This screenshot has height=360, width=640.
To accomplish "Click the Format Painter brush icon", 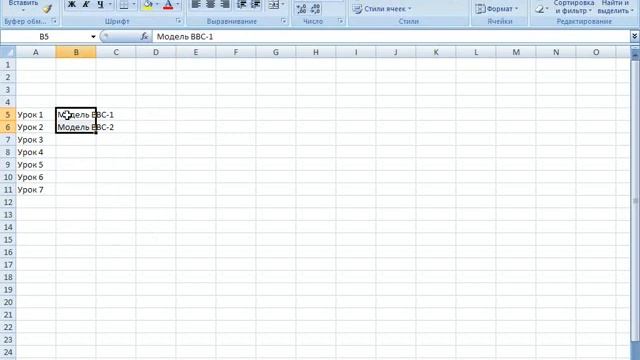I will click(48, 9).
